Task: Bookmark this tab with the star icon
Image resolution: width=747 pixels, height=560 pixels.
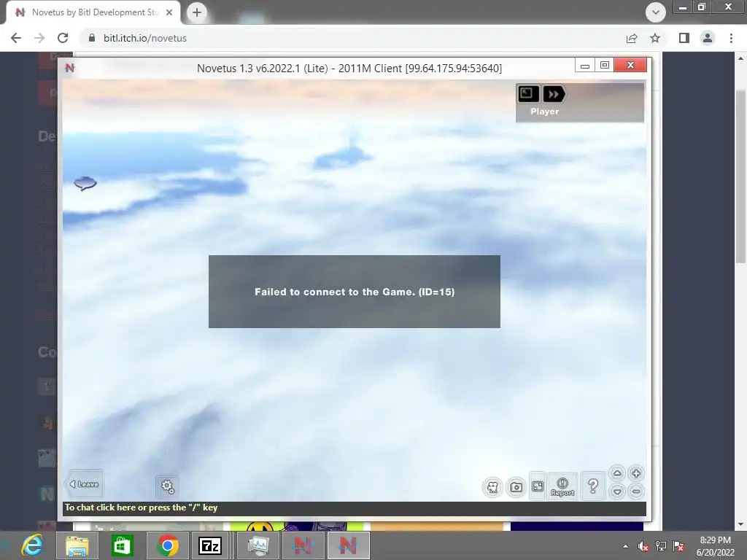Action: click(655, 38)
